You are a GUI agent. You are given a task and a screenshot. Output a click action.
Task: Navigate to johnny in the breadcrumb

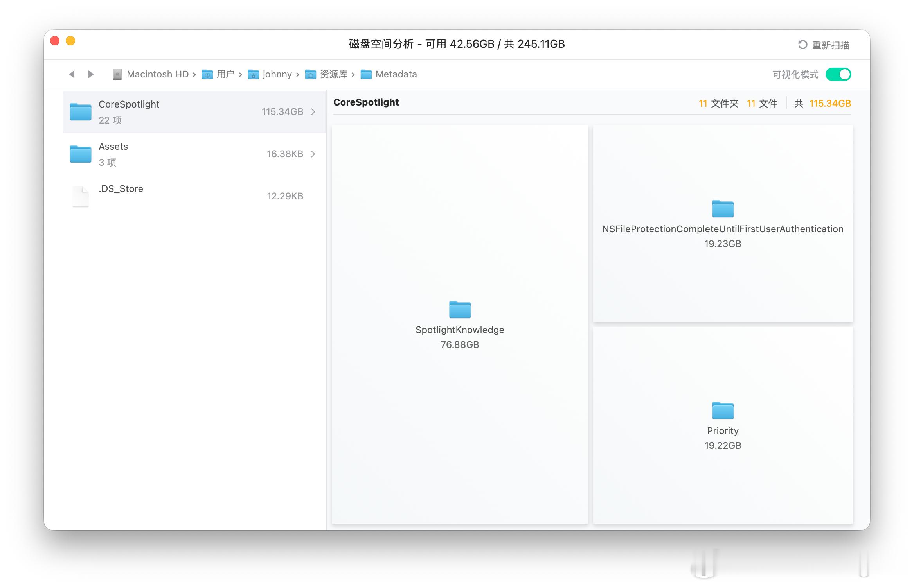(277, 74)
